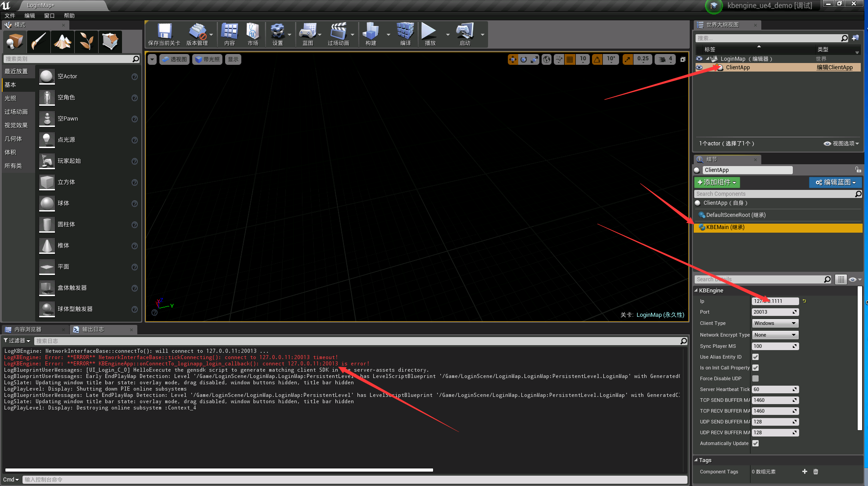Select the Foliage mode icon
868x486 pixels.
point(86,41)
